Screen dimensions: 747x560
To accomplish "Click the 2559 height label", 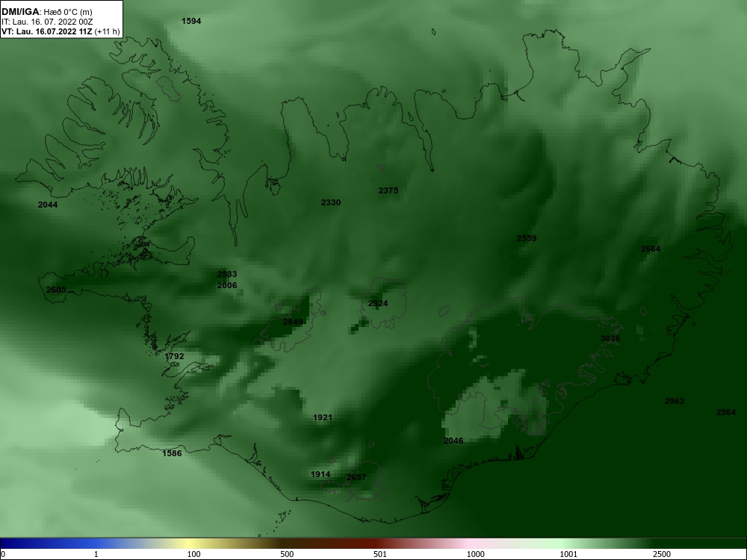I will pos(527,238).
